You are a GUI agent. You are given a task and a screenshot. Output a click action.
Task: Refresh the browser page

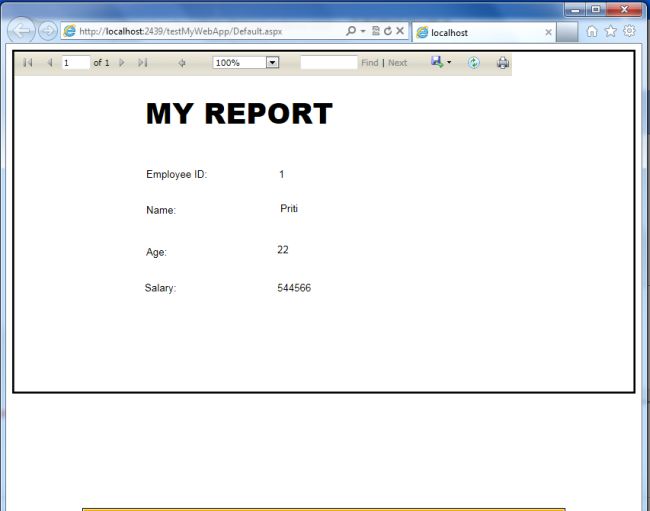[388, 31]
